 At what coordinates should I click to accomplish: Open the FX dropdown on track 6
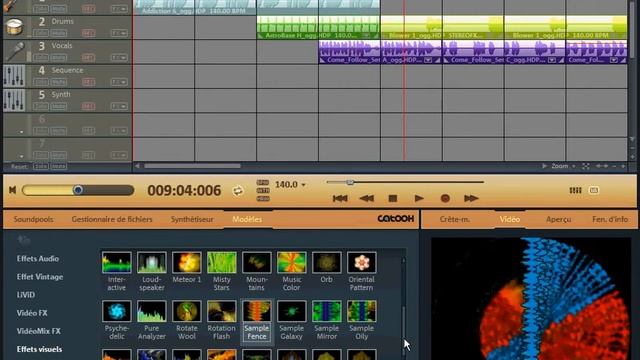click(x=119, y=131)
